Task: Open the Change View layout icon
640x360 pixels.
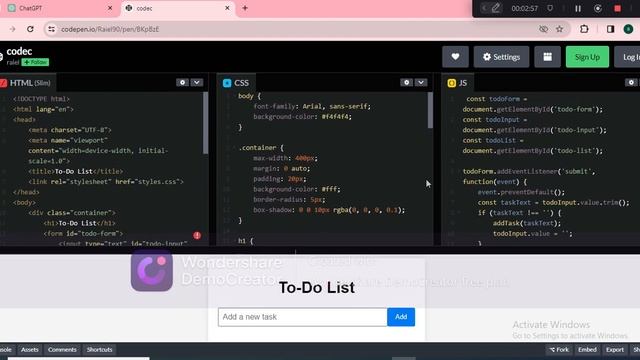Action: pyautogui.click(x=547, y=57)
